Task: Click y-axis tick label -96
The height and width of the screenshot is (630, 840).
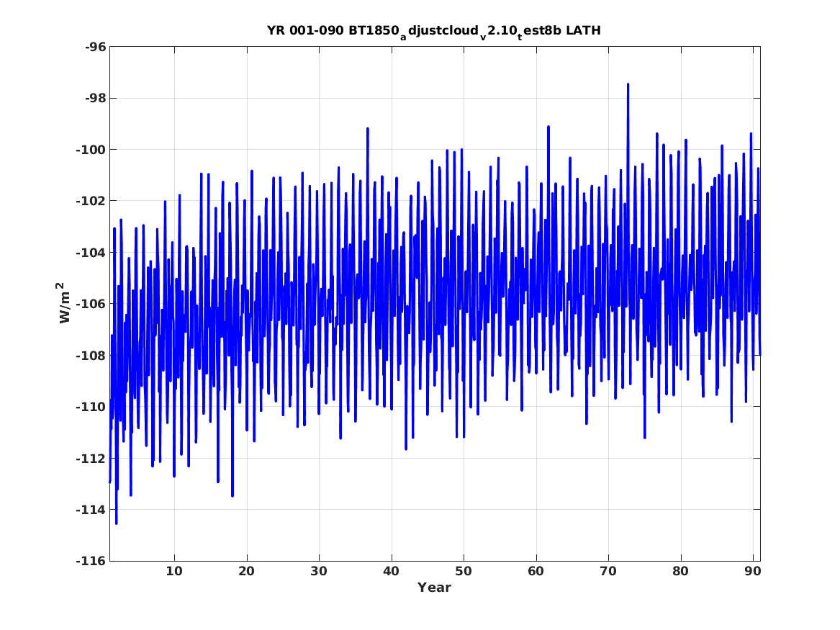Action: click(95, 47)
